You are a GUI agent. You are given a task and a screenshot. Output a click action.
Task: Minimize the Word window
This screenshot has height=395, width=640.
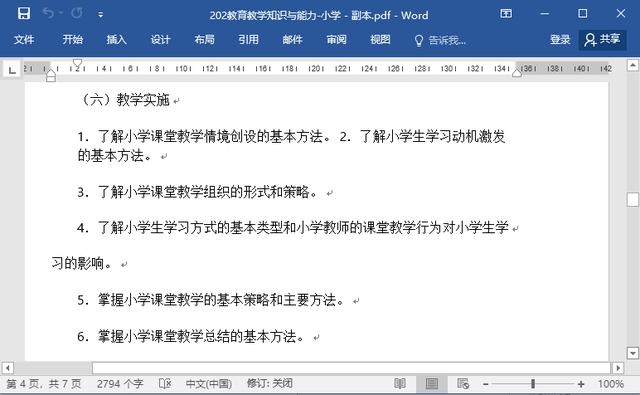point(544,13)
